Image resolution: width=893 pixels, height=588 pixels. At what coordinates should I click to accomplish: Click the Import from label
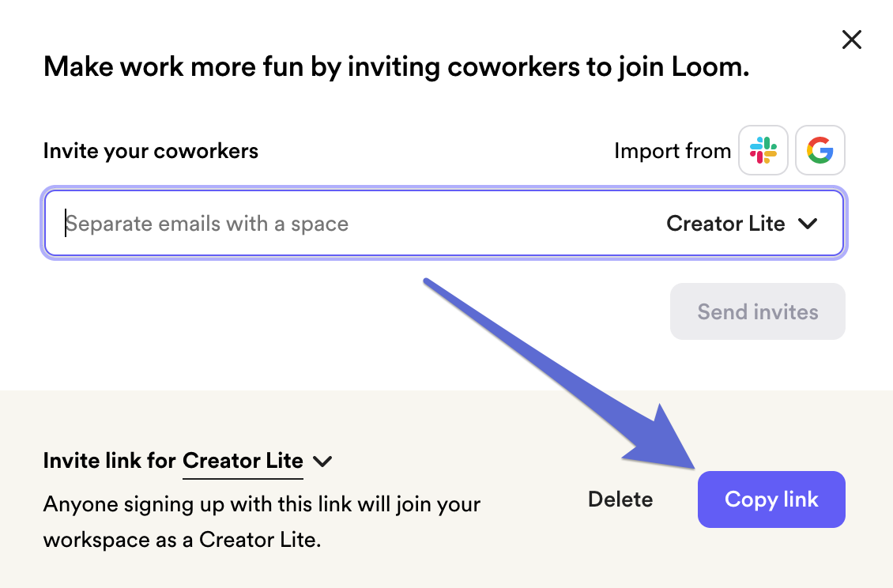tap(672, 151)
